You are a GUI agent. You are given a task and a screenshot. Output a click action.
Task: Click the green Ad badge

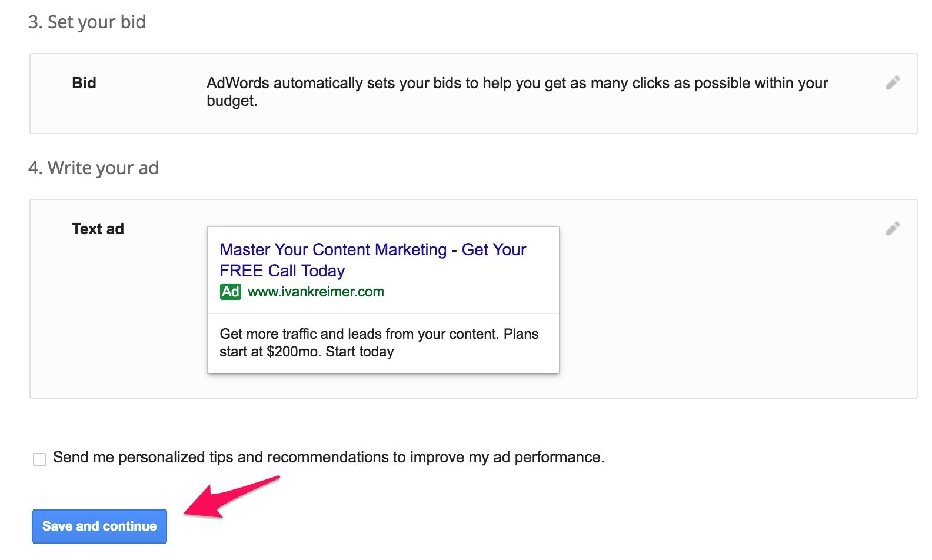coord(230,292)
